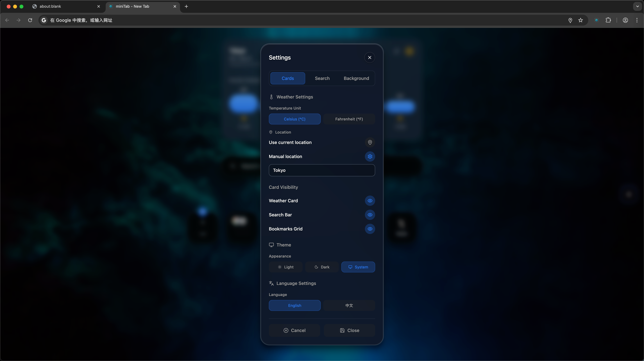Close Settings dialog with X icon
644x361 pixels.
[370, 57]
